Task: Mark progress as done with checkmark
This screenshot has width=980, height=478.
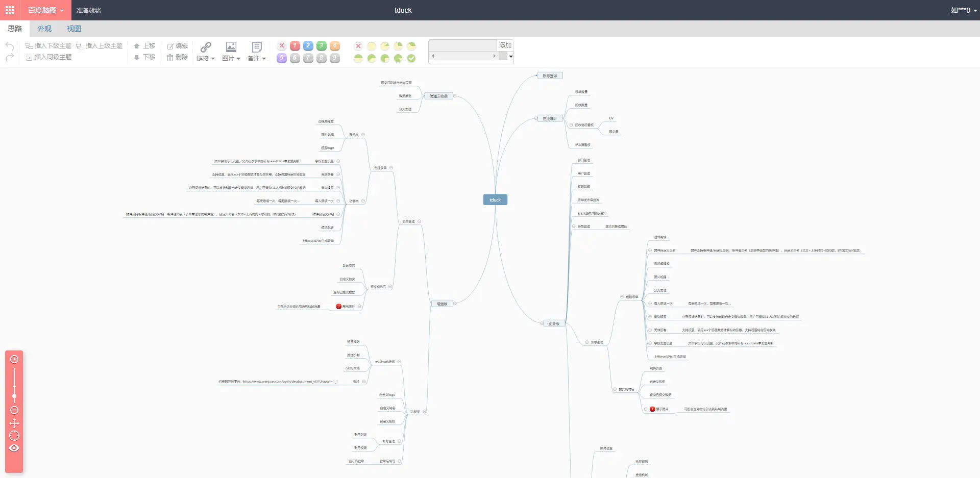Action: pyautogui.click(x=411, y=58)
